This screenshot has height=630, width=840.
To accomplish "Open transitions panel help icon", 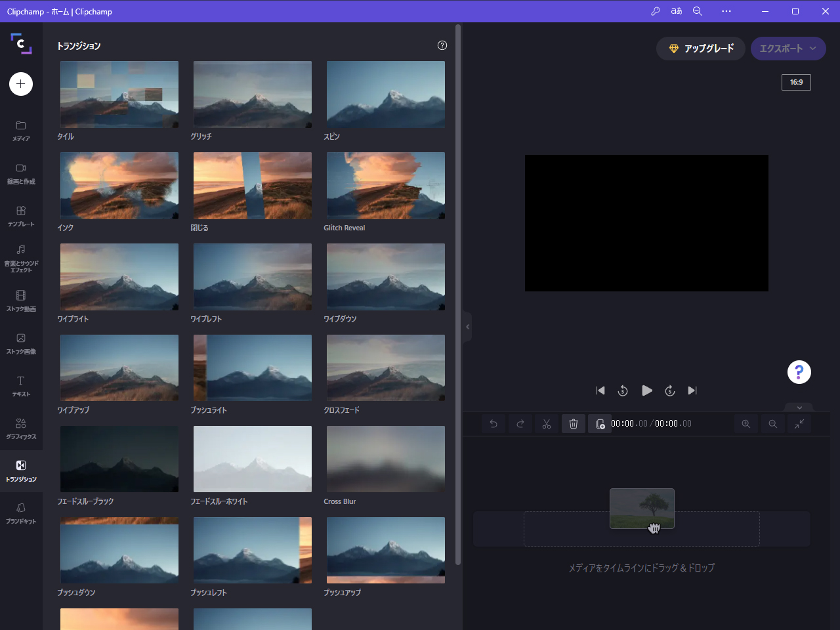I will coord(442,45).
